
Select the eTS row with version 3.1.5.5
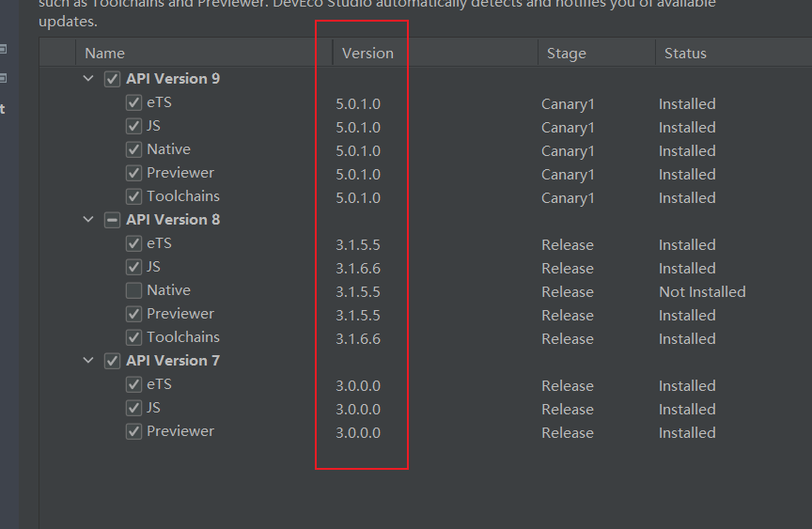point(426,243)
